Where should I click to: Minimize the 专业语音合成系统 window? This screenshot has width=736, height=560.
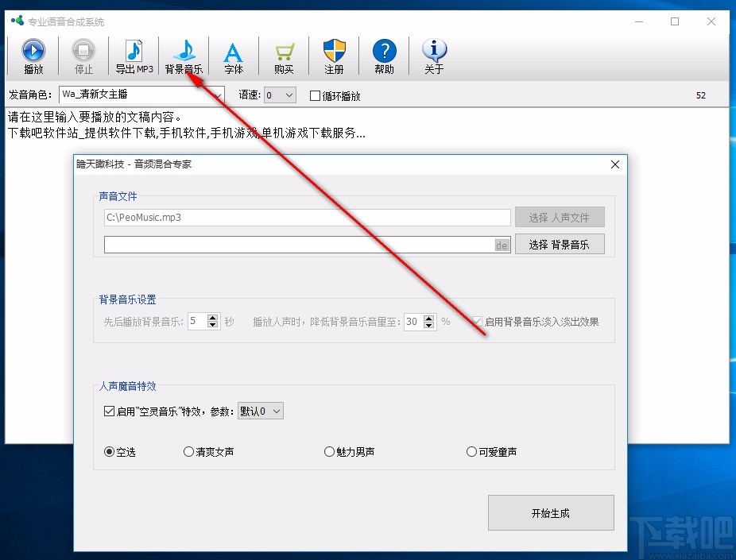coord(639,21)
